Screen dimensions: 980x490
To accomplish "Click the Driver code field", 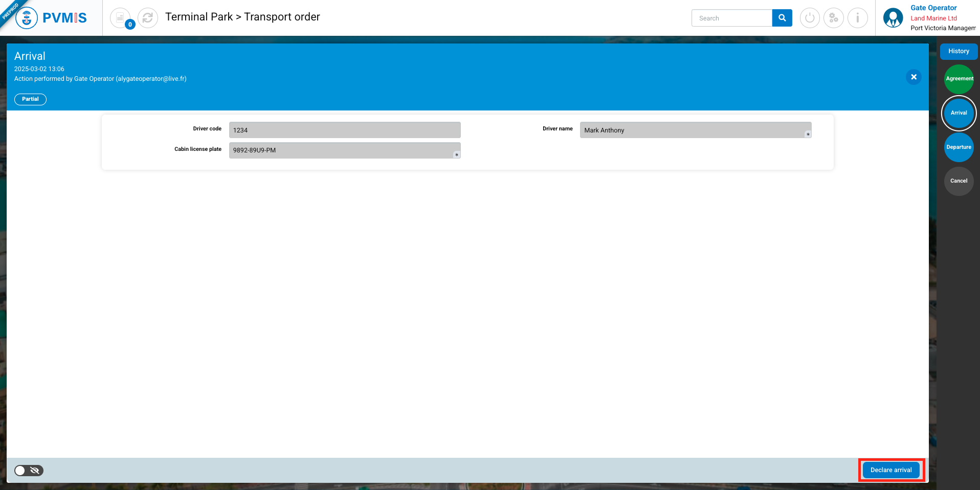I will coord(344,130).
